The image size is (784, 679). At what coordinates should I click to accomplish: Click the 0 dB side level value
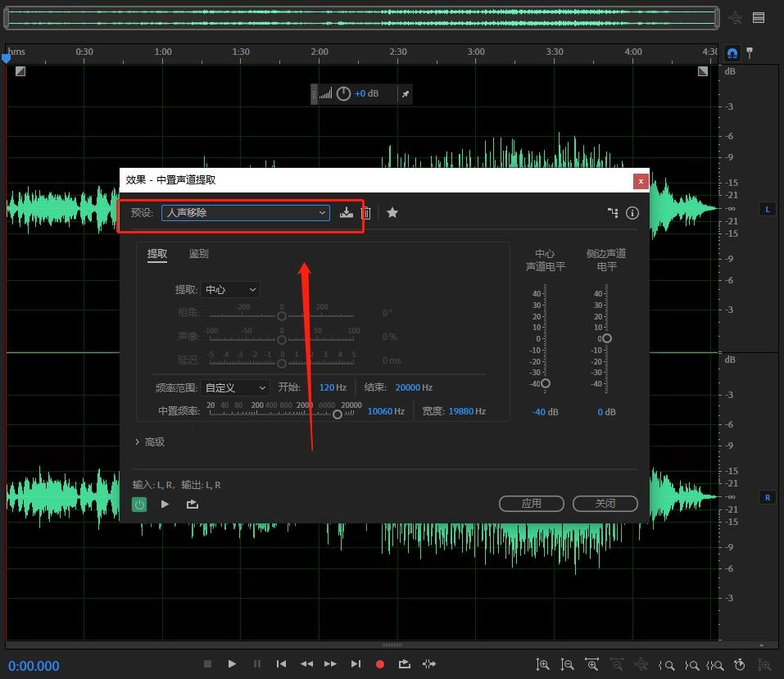pyautogui.click(x=606, y=413)
